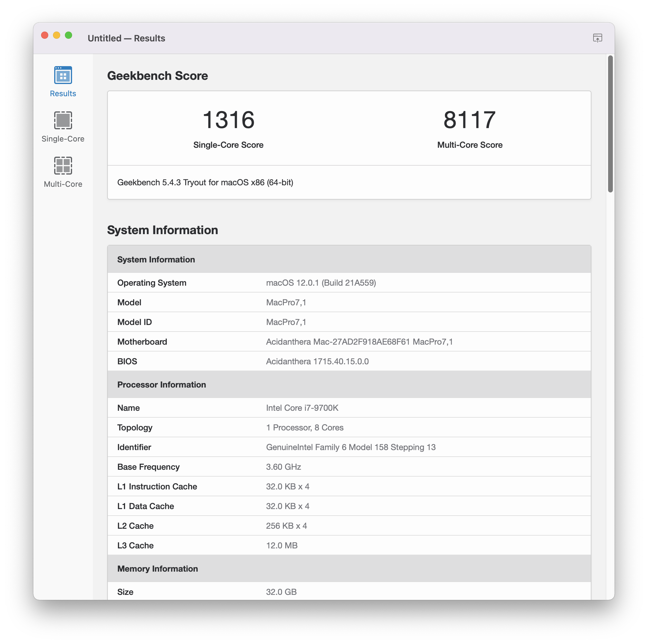This screenshot has height=644, width=648.
Task: Click the Results tab label
Action: click(63, 94)
